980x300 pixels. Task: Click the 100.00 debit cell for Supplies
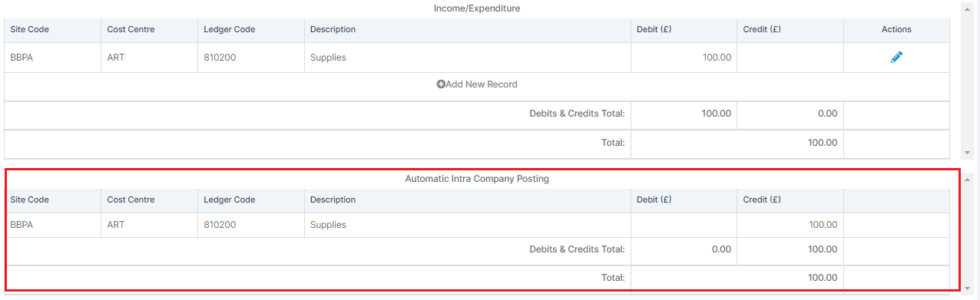(717, 58)
